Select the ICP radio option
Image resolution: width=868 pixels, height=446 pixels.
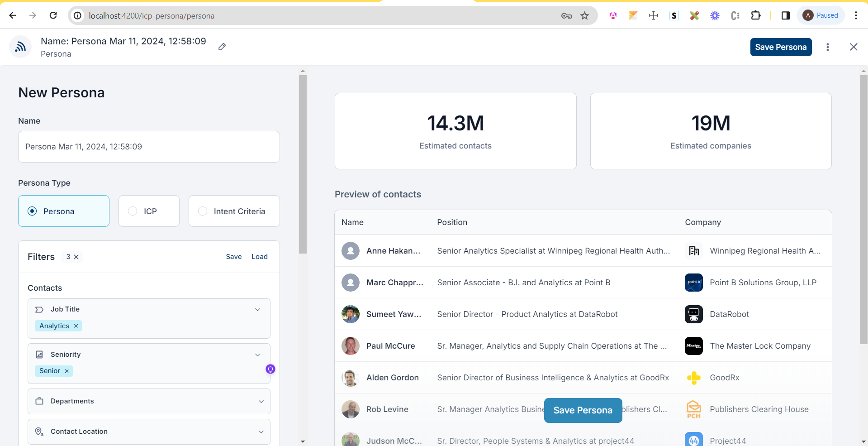tap(133, 211)
